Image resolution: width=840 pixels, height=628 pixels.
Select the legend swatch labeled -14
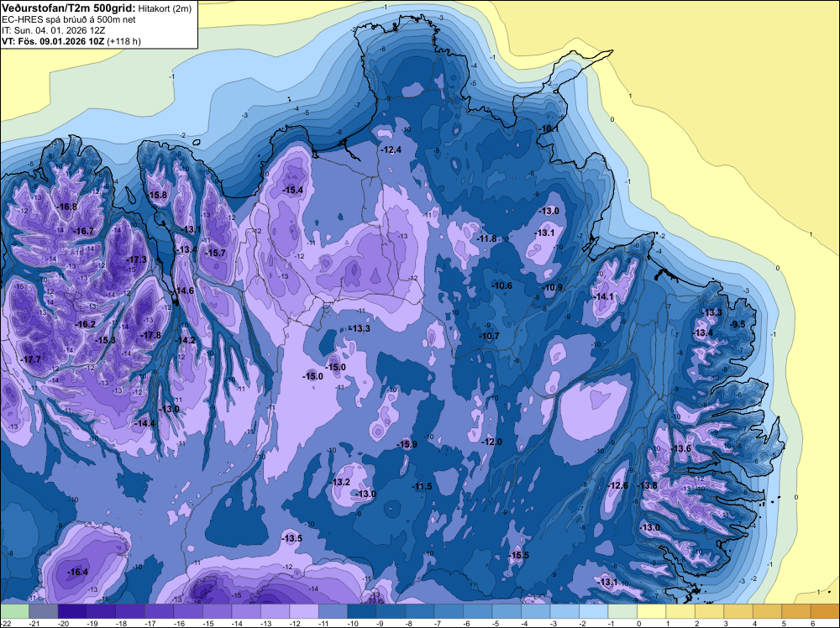(x=246, y=611)
